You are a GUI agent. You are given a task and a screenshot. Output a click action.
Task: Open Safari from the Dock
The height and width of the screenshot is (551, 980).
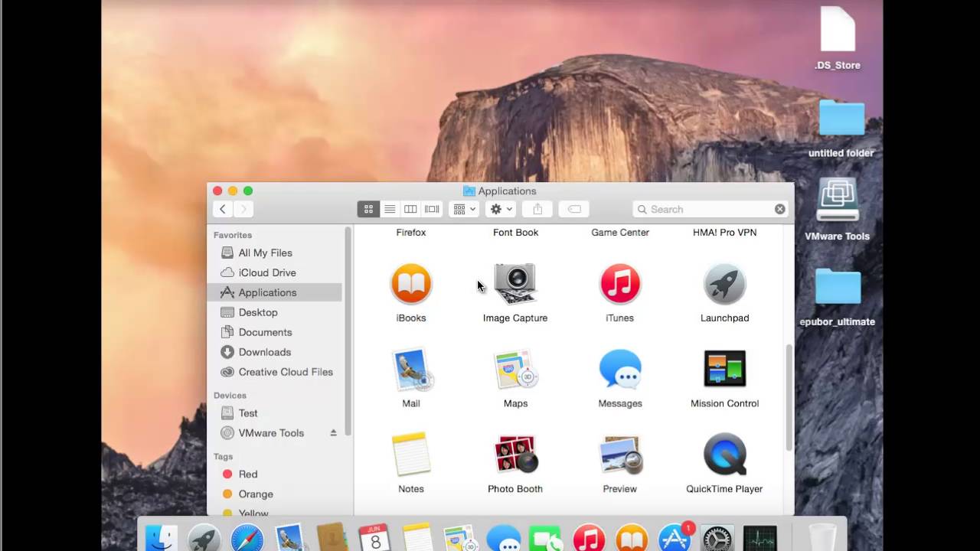coord(247,537)
